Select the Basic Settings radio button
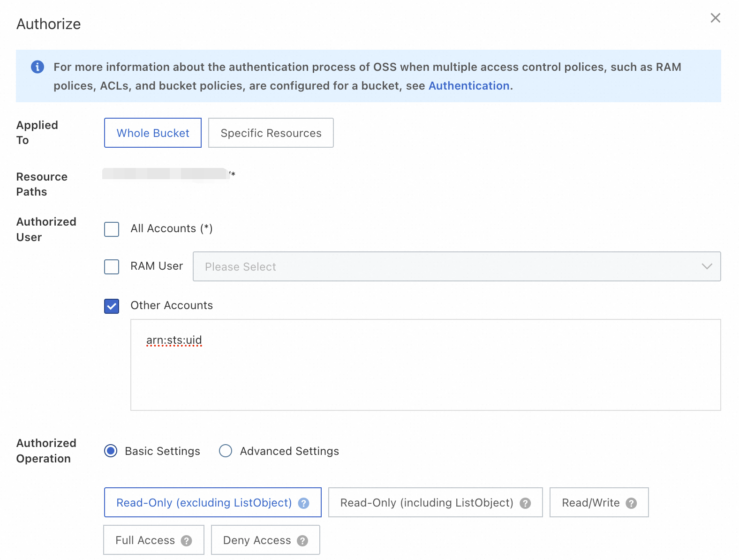This screenshot has width=739, height=560. 111,451
